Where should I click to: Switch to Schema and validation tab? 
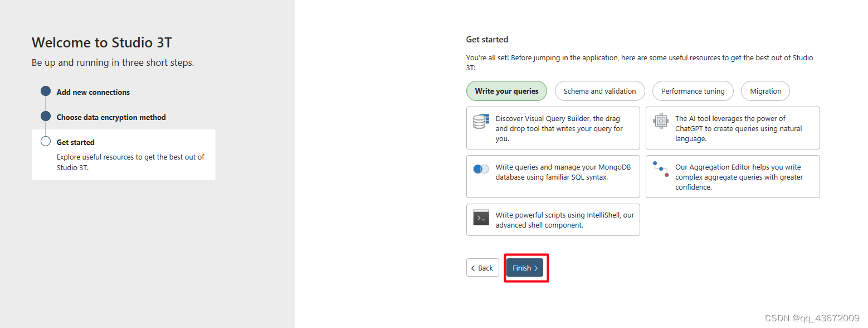click(599, 91)
